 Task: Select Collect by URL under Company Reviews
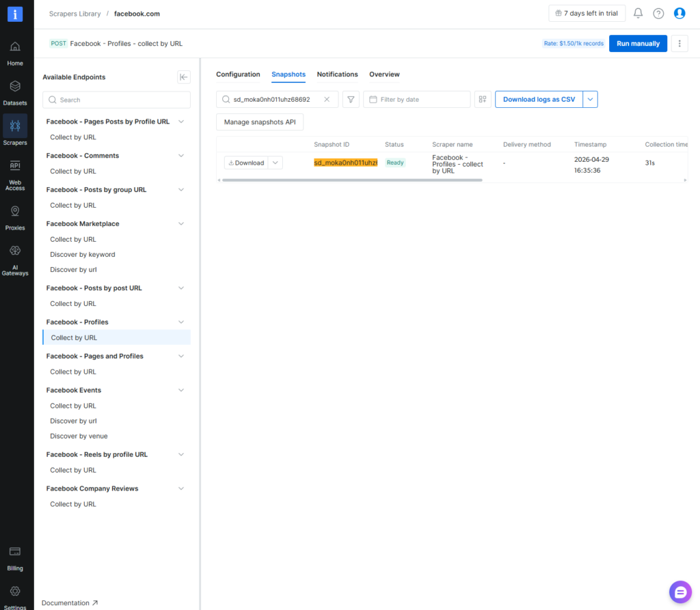coord(72,504)
